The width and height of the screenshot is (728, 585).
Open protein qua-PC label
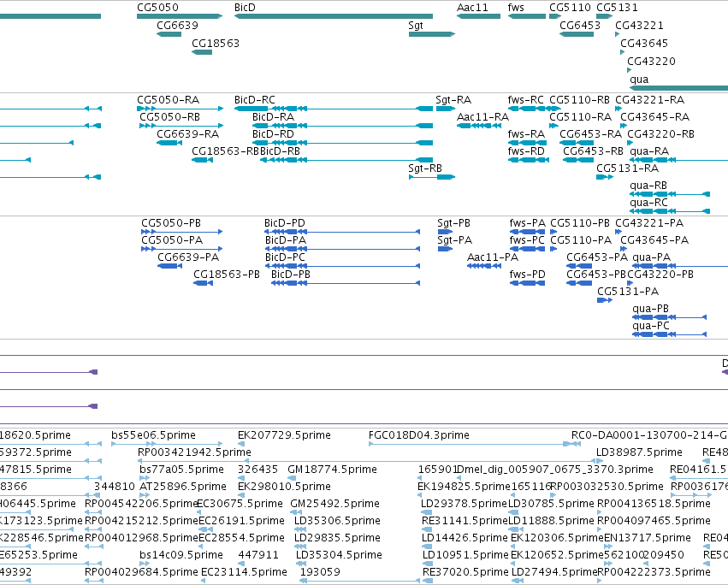pos(650,326)
